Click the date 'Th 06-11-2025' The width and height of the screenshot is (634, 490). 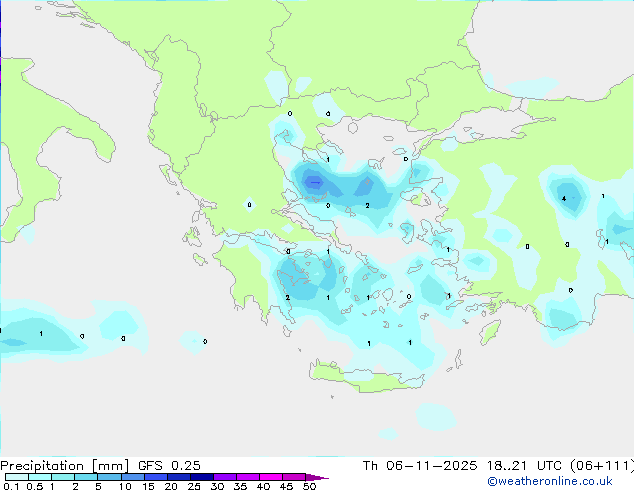[419, 466]
